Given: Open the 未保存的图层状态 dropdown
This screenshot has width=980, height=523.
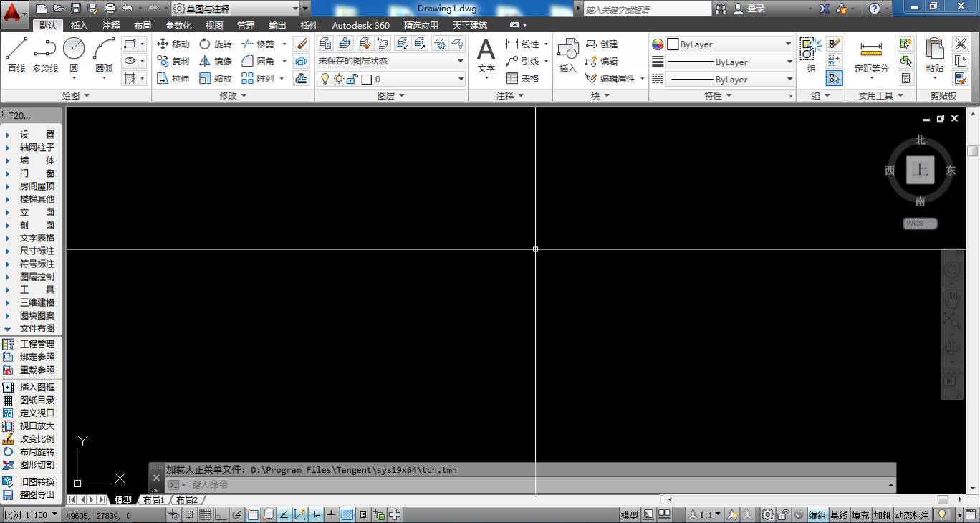Looking at the screenshot, I should pos(392,61).
